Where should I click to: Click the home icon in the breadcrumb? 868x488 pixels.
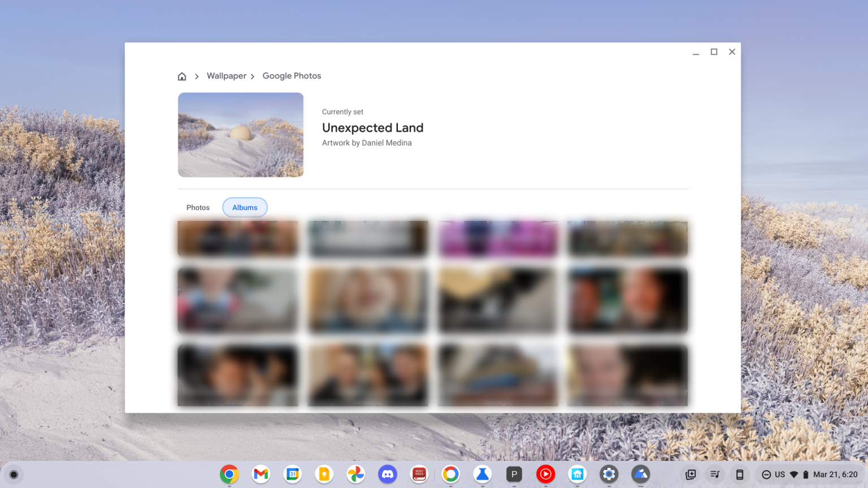[x=182, y=76]
